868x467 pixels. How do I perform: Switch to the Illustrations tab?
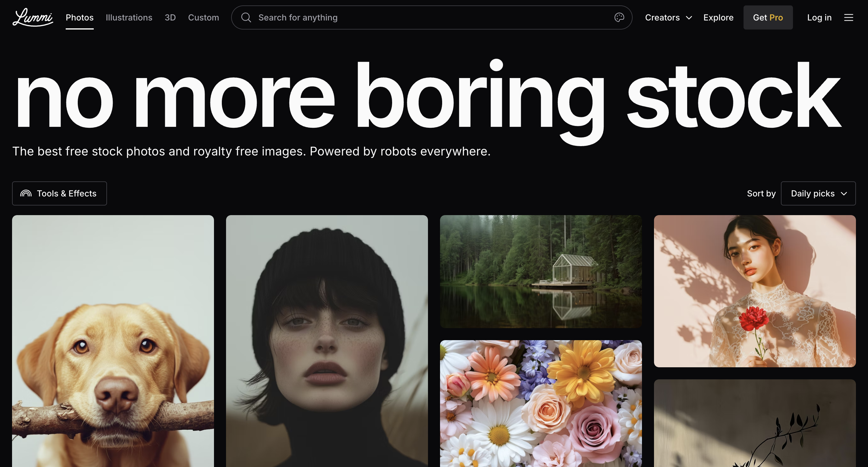click(x=129, y=17)
